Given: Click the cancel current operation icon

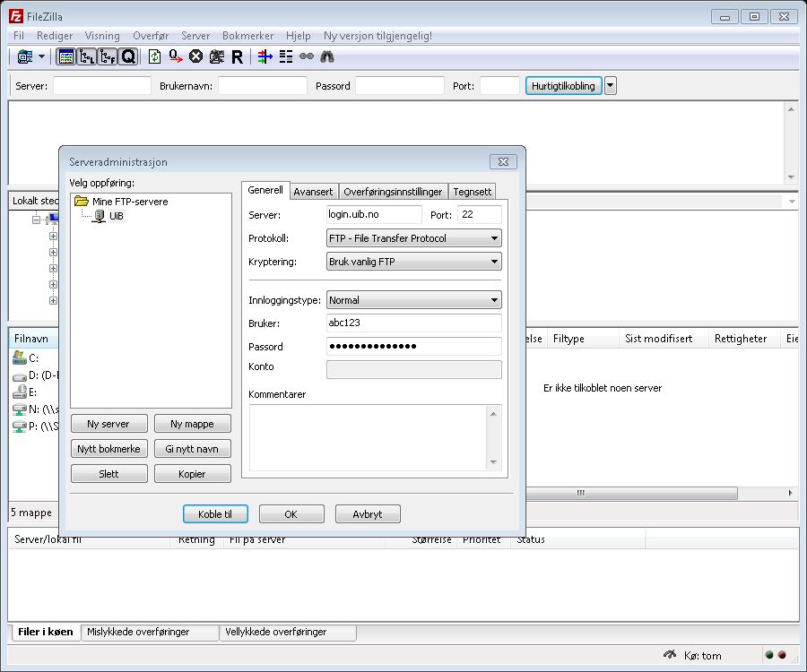Looking at the screenshot, I should pos(195,56).
